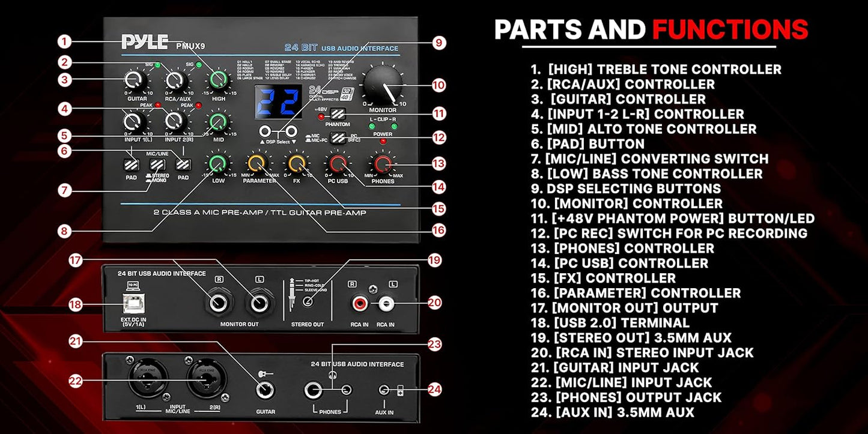Viewport: 868px width, 434px height.
Task: Toggle the PAD button on Input 1
Action: (x=131, y=163)
